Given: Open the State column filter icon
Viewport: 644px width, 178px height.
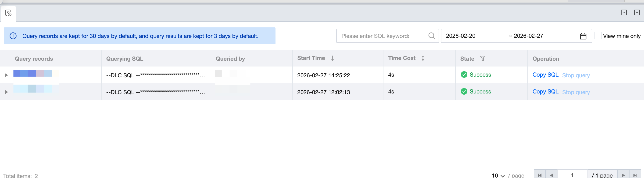Looking at the screenshot, I should [x=483, y=58].
